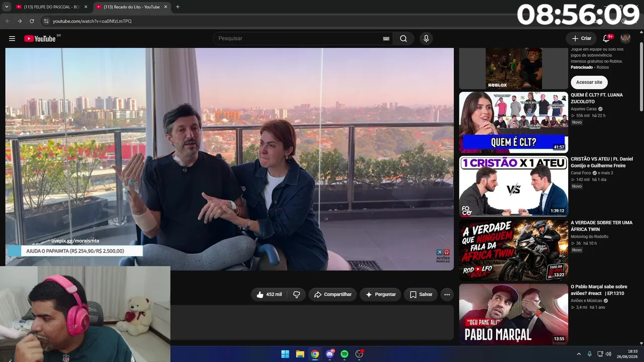
Task: Open the Aviões e Músicas channel name
Action: [x=586, y=301]
